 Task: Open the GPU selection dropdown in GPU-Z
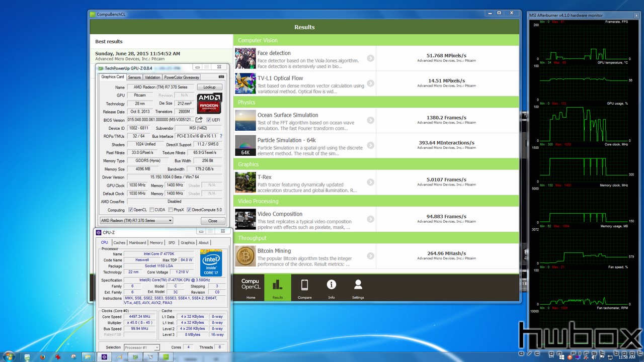click(136, 220)
